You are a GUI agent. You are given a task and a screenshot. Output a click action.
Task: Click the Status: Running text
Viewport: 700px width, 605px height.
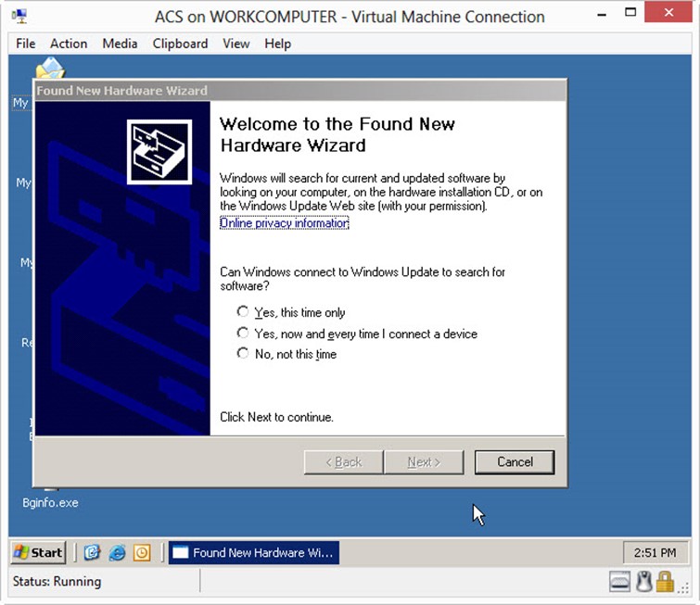point(57,581)
